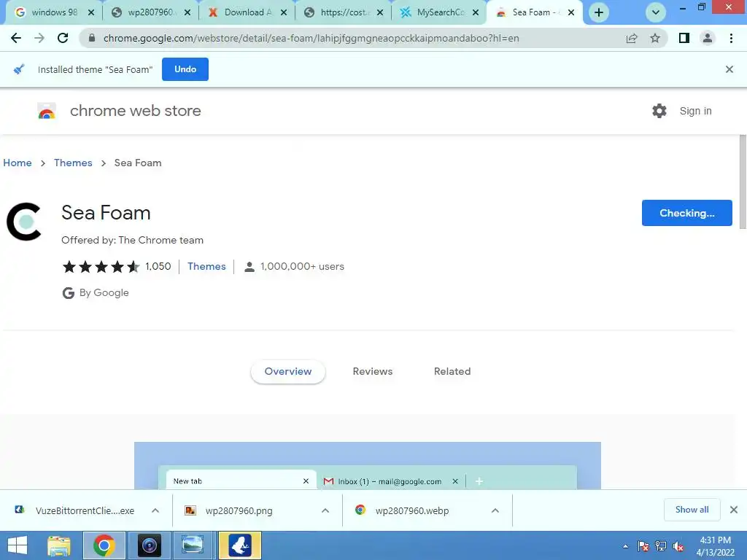Screen dimensions: 747x560
Task: Show all downloads
Action: click(692, 510)
